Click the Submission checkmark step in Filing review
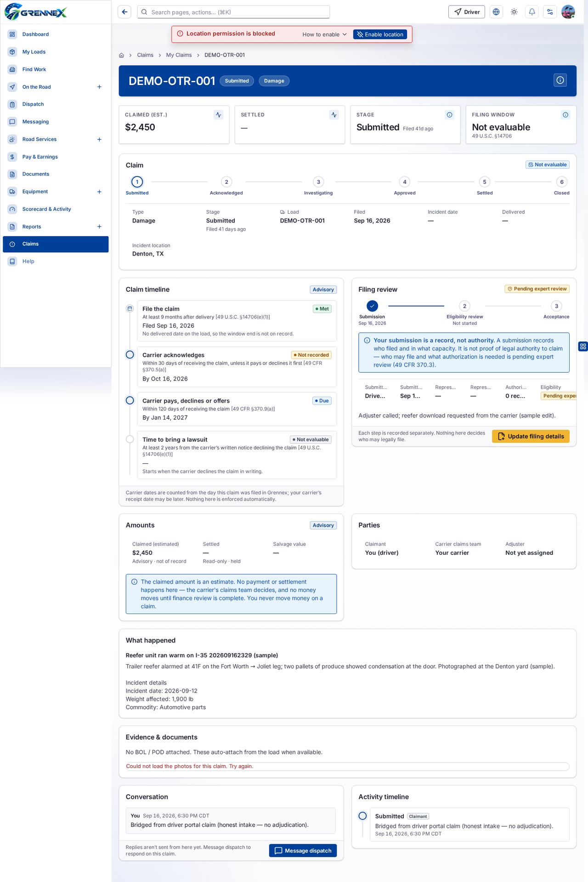Viewport: 588px width, 882px height. (373, 306)
